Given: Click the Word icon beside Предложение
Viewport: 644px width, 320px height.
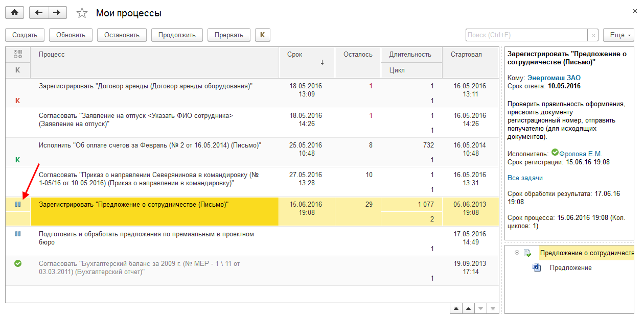Looking at the screenshot, I should click(537, 267).
